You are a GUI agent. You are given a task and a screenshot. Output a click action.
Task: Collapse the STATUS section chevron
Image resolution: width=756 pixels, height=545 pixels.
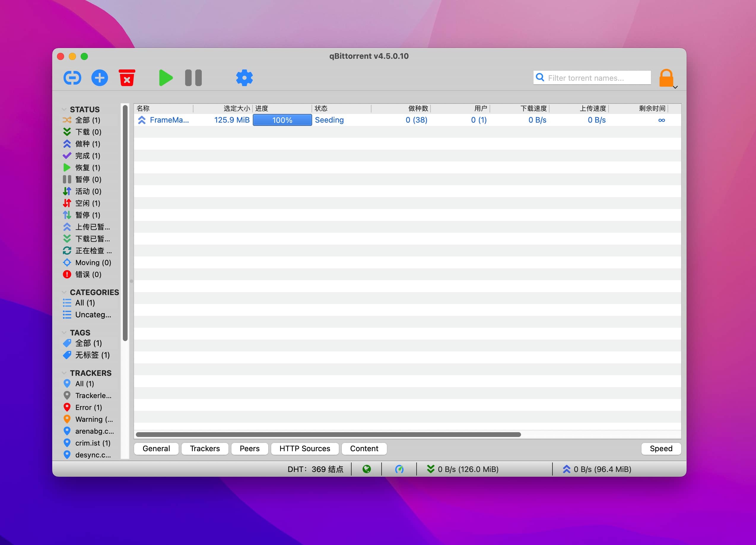pyautogui.click(x=64, y=110)
